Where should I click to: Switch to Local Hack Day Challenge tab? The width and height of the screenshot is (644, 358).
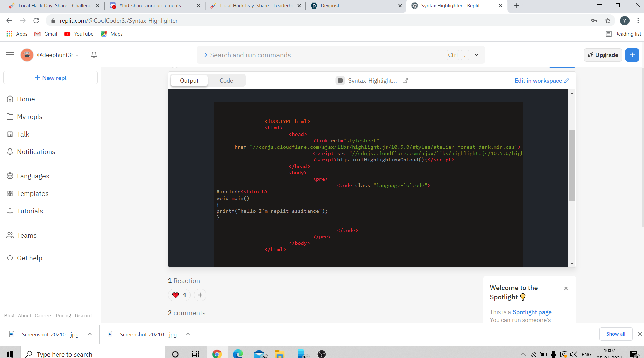pyautogui.click(x=54, y=6)
